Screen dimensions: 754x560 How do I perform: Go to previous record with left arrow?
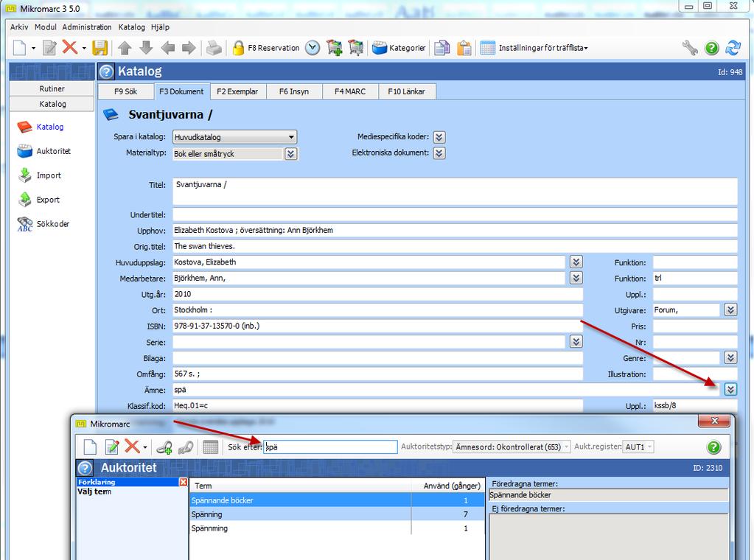point(167,48)
